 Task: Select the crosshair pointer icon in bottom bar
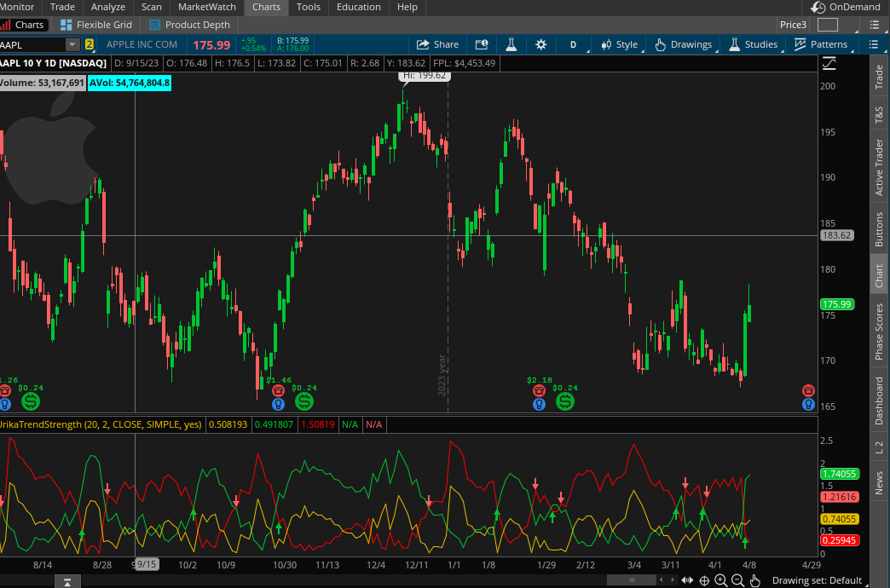(704, 580)
